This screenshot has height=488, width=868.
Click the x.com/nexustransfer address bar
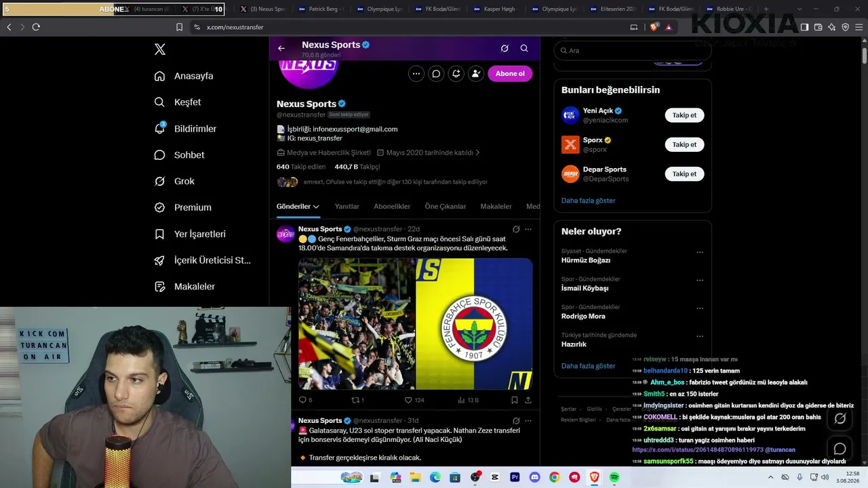point(407,27)
